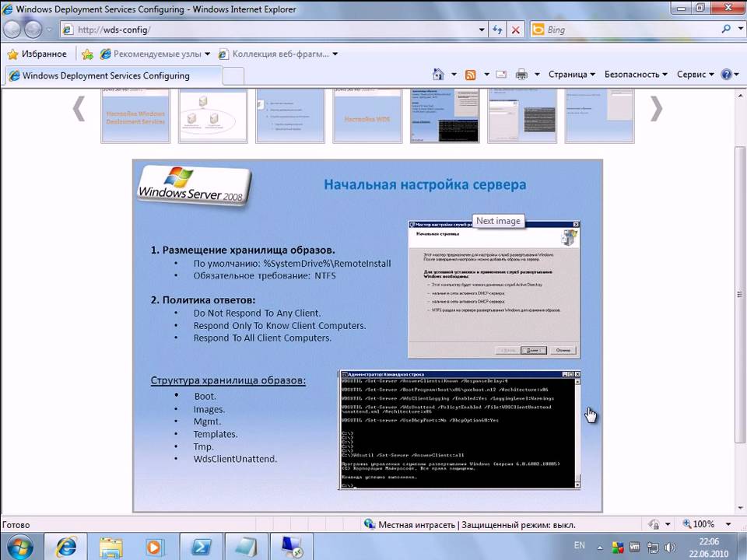
Task: Expand the zoom level 100% dropdown
Action: [x=728, y=524]
